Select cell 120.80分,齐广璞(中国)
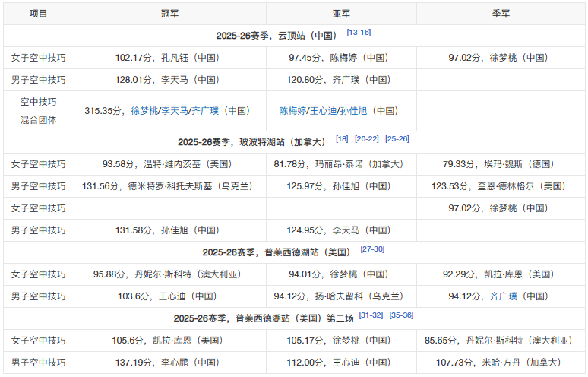Screen dimensions: 588x377 [x=341, y=80]
